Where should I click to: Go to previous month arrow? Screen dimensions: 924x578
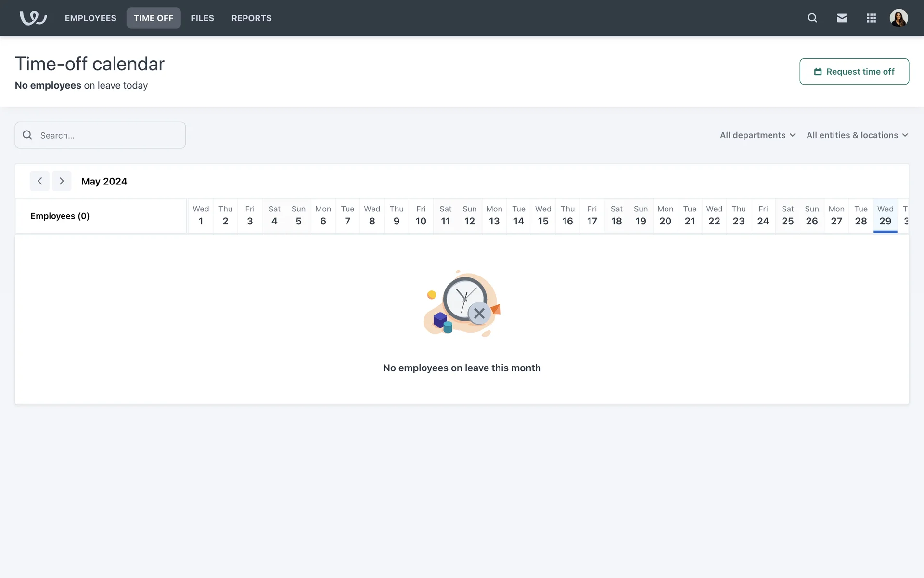pos(39,181)
